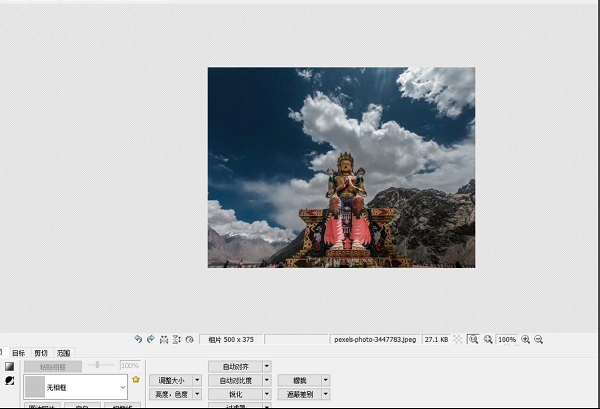This screenshot has height=409, width=600.
Task: Click the Buddha statue photo on canvas
Action: point(341,168)
